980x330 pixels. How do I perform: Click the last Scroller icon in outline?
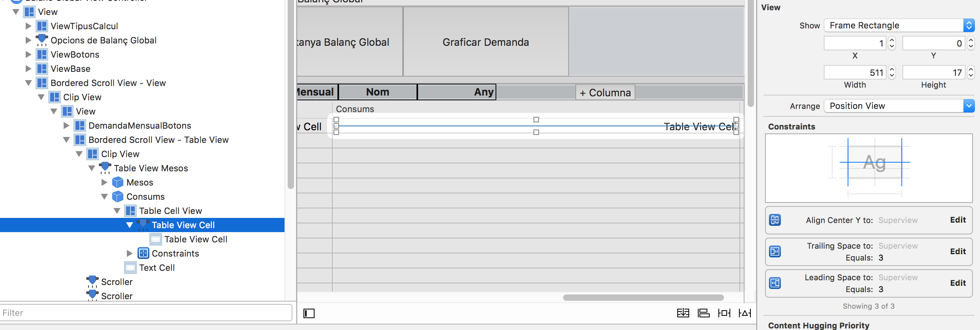pos(92,296)
